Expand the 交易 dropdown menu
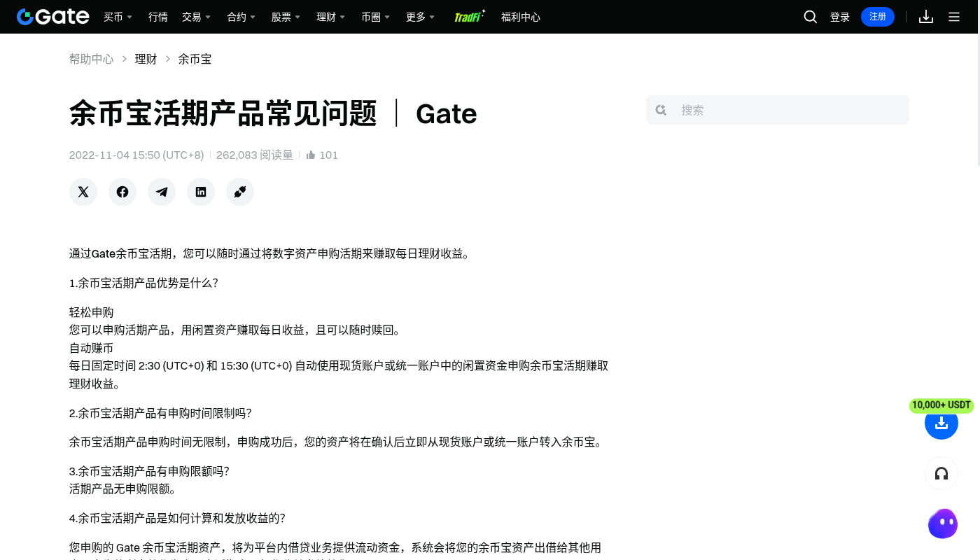980x560 pixels. tap(196, 17)
